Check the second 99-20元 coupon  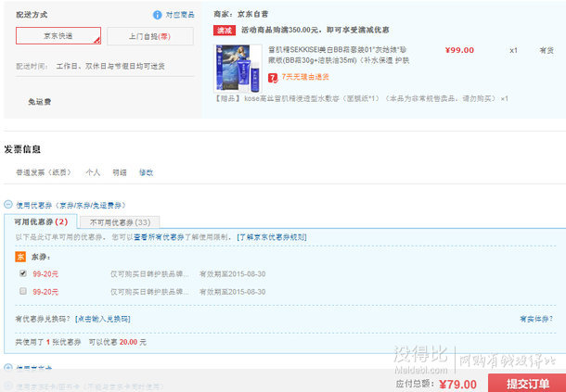(23, 291)
